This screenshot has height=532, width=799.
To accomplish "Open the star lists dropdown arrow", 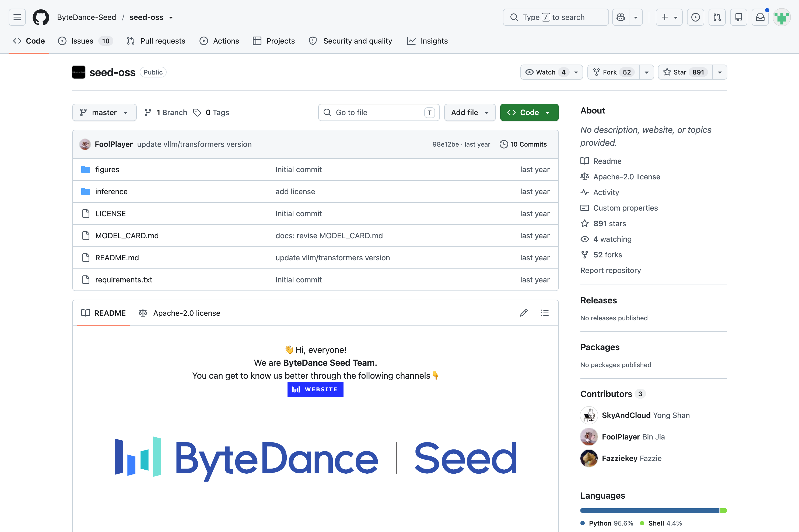I will (x=720, y=72).
